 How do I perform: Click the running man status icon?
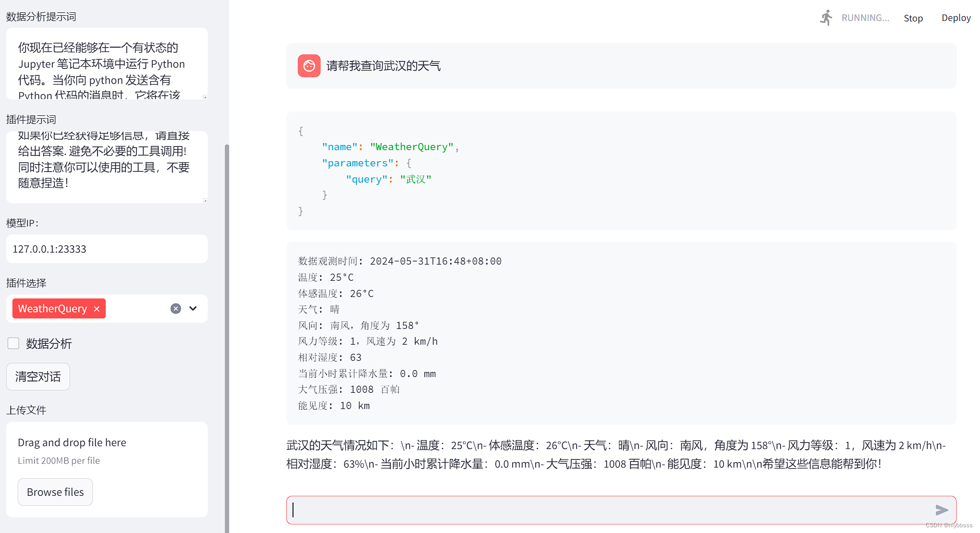[826, 18]
